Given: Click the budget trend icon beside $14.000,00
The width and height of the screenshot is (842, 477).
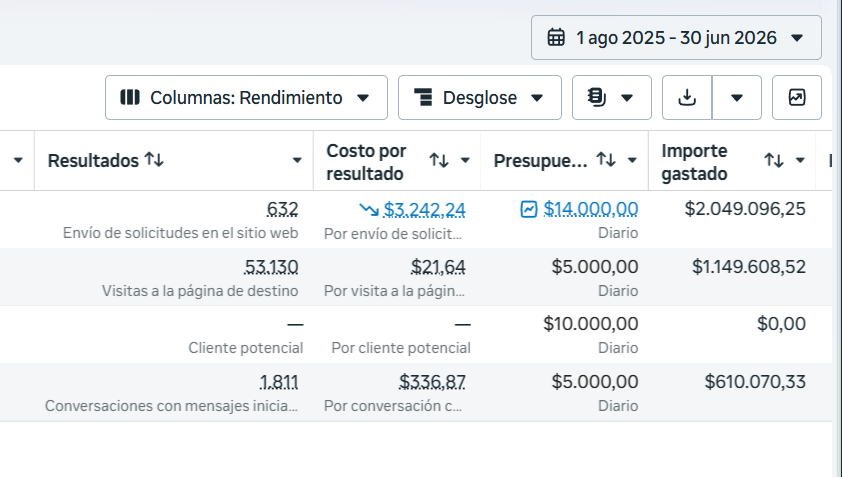Looking at the screenshot, I should click(529, 209).
